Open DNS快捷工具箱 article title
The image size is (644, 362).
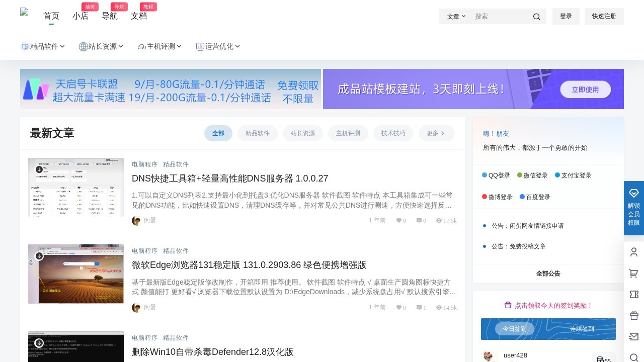(230, 178)
